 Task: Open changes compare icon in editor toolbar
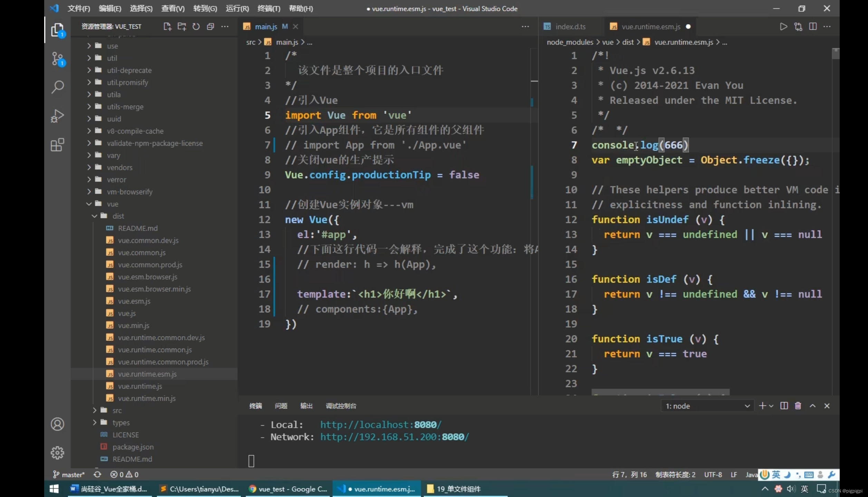coord(798,27)
